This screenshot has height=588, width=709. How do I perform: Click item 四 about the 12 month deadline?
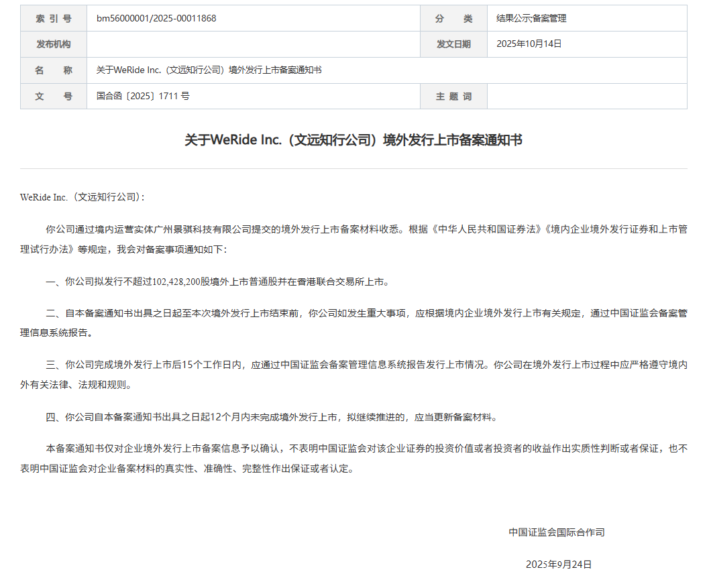click(272, 417)
